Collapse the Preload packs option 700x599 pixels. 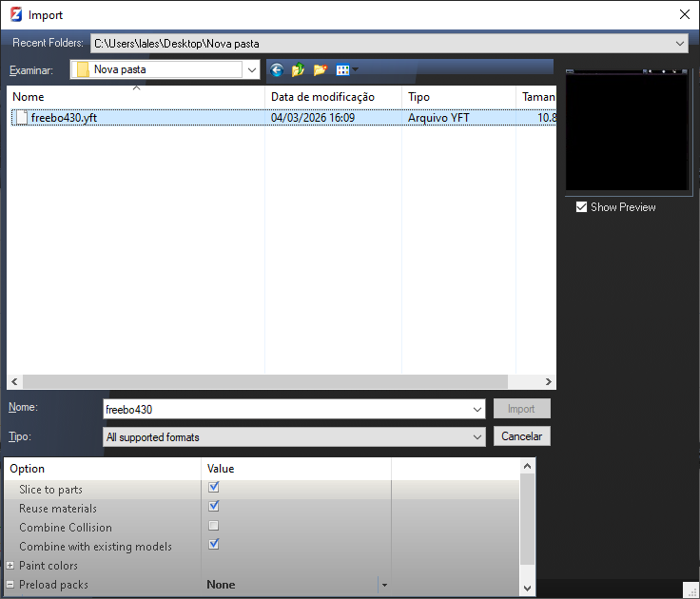pyautogui.click(x=10, y=585)
